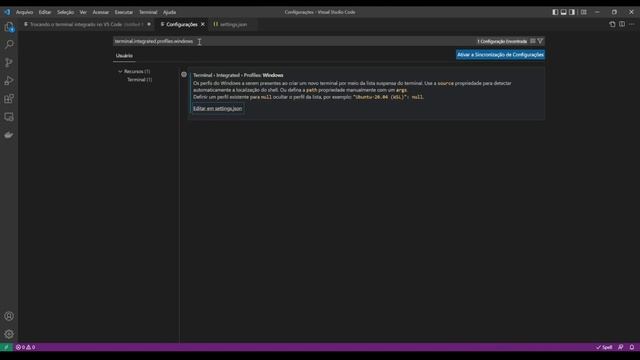
Task: Open the Ajuda menu
Action: click(169, 12)
